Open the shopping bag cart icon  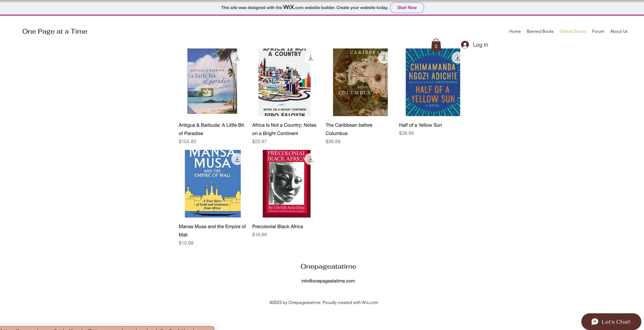[436, 45]
